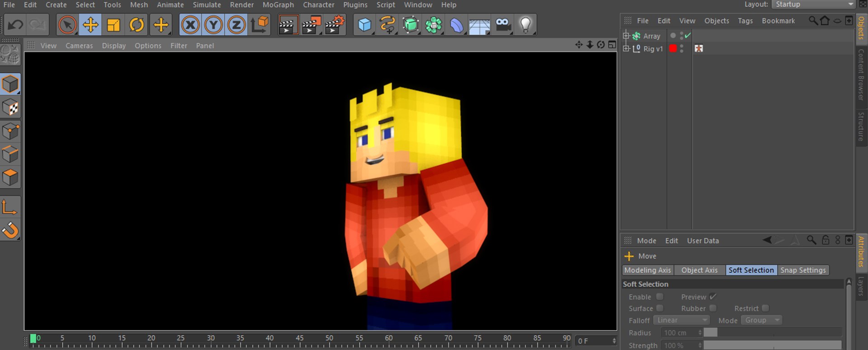Open viewport Display menu

pos(114,46)
